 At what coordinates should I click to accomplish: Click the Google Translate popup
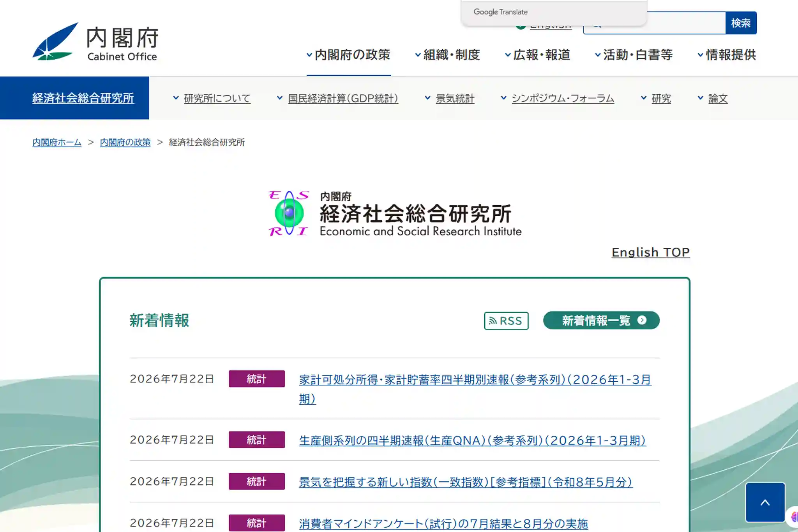click(554, 12)
